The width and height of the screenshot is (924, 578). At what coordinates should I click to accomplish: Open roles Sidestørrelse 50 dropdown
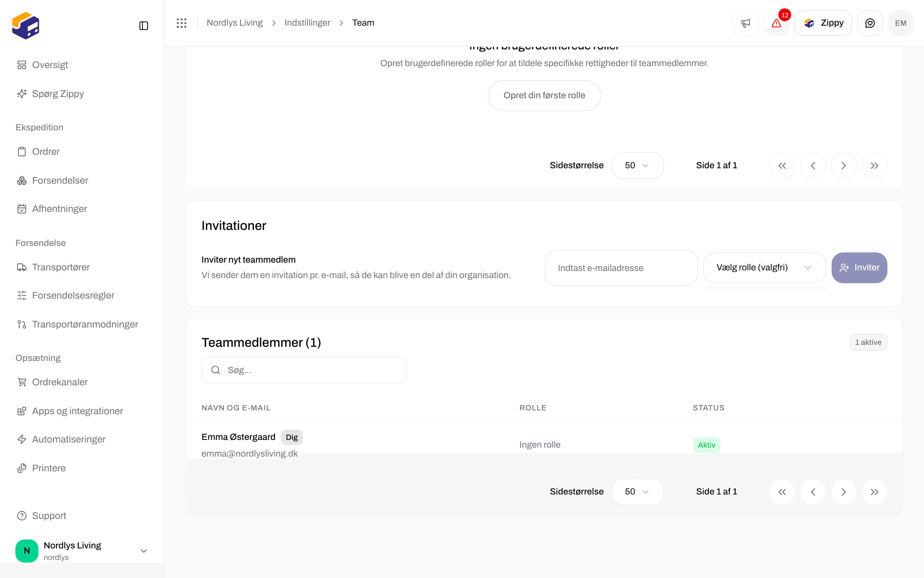click(x=637, y=165)
